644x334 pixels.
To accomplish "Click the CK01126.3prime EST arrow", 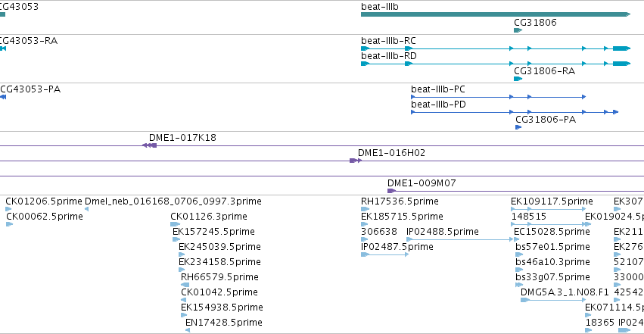I will pos(175,224).
